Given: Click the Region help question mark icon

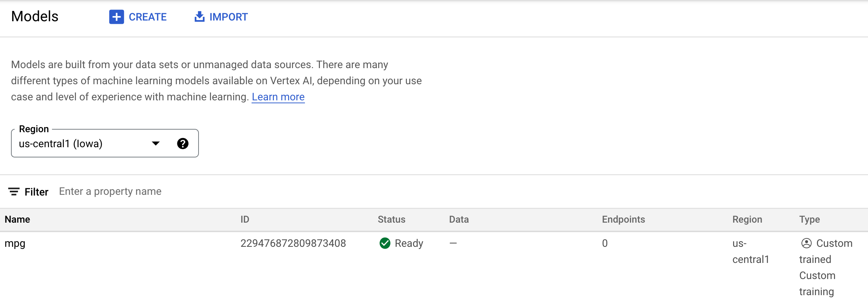Looking at the screenshot, I should pos(183,144).
